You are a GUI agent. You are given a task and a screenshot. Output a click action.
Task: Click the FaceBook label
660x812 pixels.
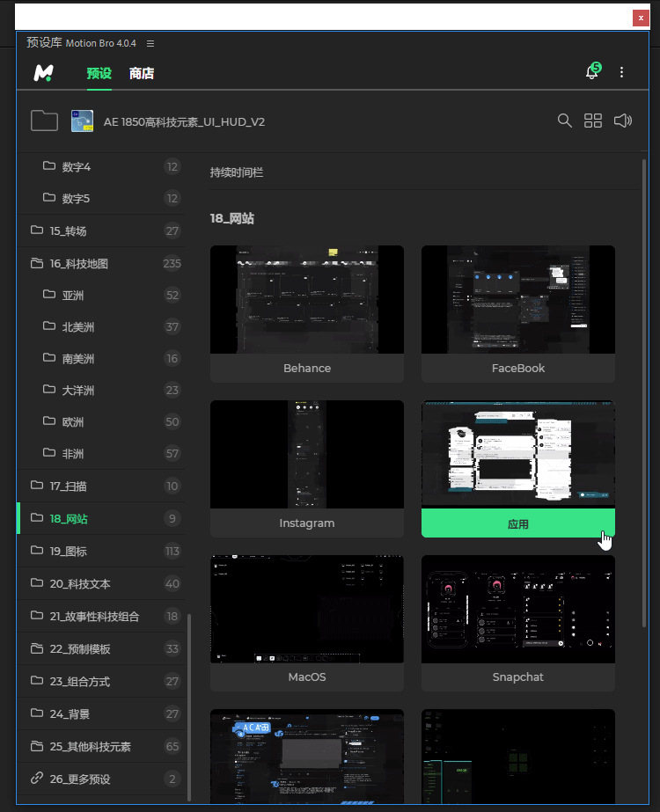[518, 369]
